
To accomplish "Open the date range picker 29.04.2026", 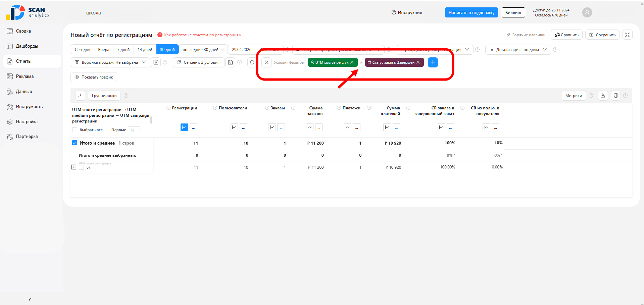I will point(256,50).
